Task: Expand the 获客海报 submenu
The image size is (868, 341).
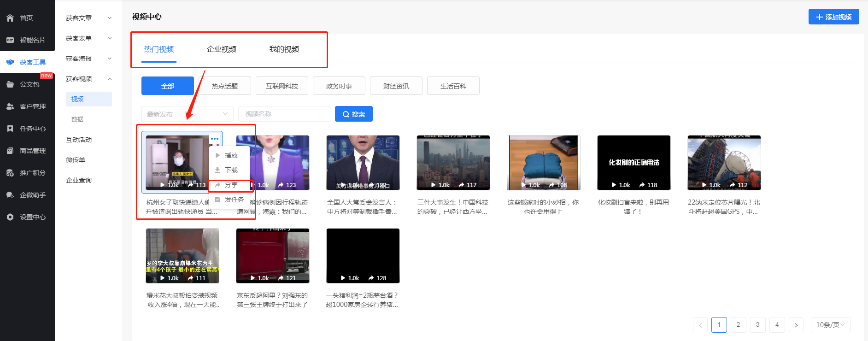Action: (x=110, y=59)
